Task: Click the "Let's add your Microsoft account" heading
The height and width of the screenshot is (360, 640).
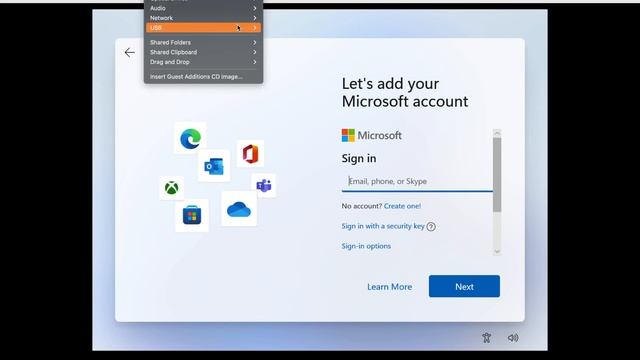Action: pos(405,92)
